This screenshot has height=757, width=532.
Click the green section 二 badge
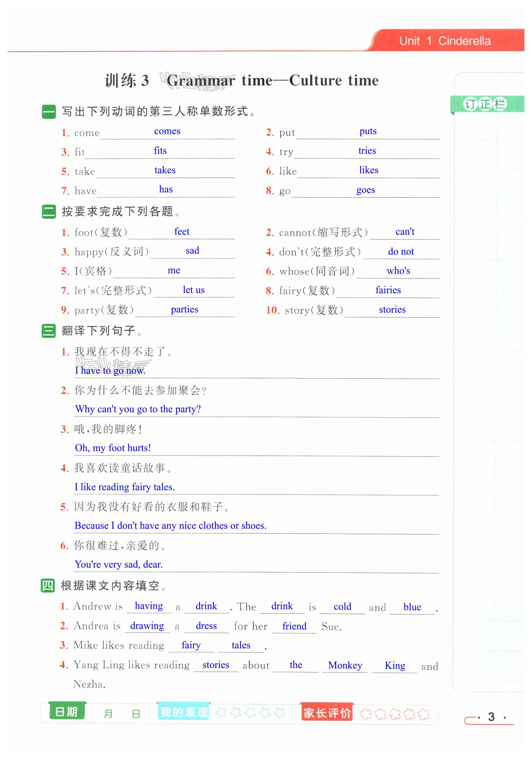coord(49,211)
